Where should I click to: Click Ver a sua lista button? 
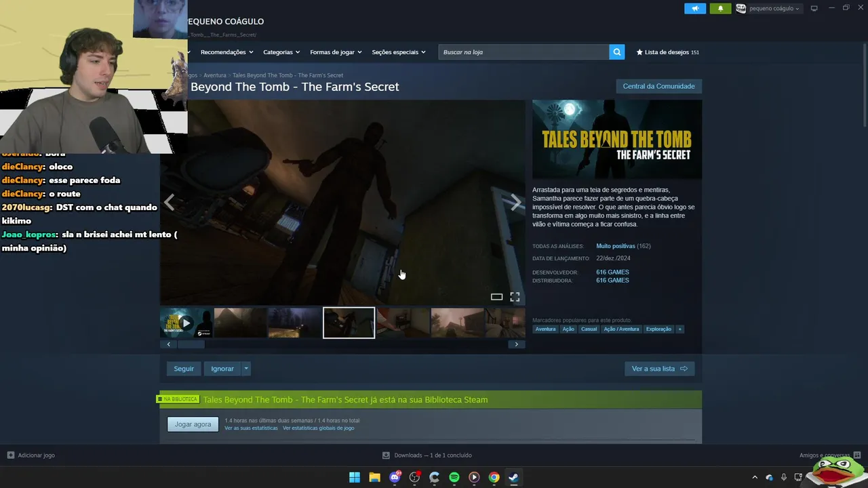(659, 369)
